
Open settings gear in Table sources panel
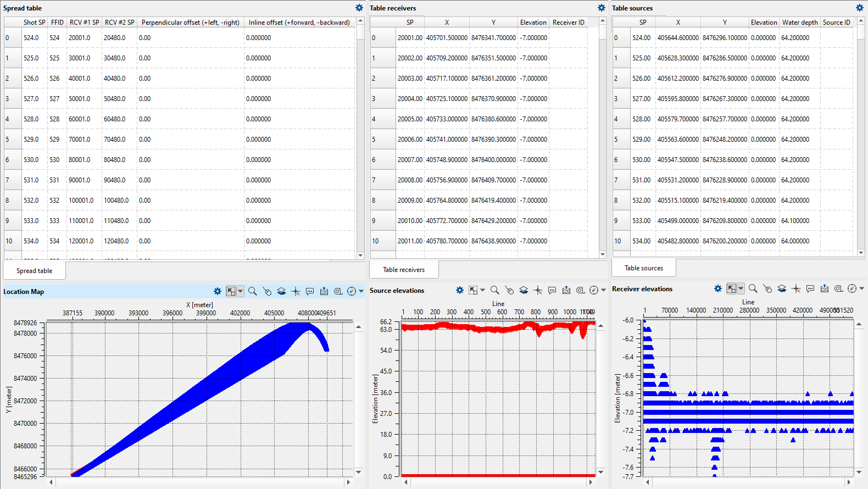[860, 8]
